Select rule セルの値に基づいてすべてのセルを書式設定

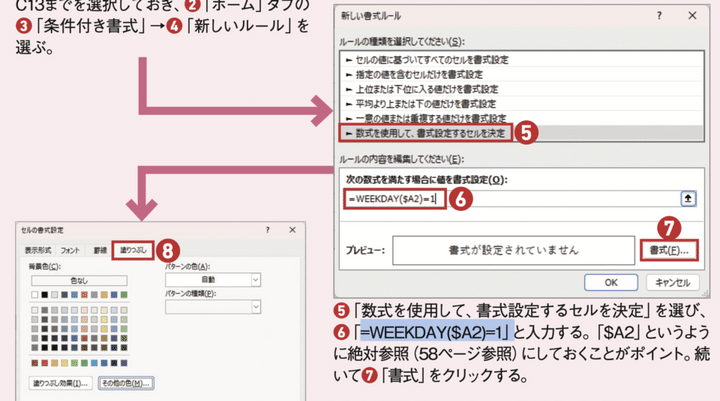tap(426, 60)
